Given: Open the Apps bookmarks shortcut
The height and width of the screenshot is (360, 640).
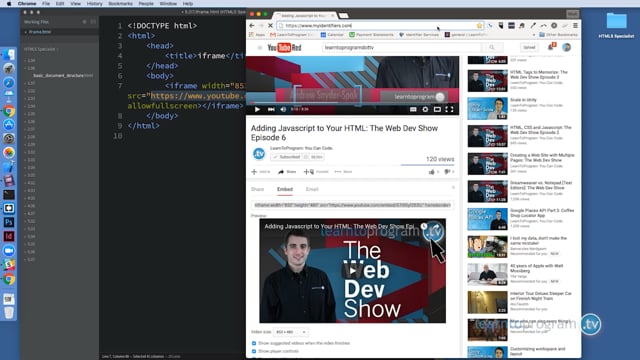Looking at the screenshot, I should tap(257, 35).
